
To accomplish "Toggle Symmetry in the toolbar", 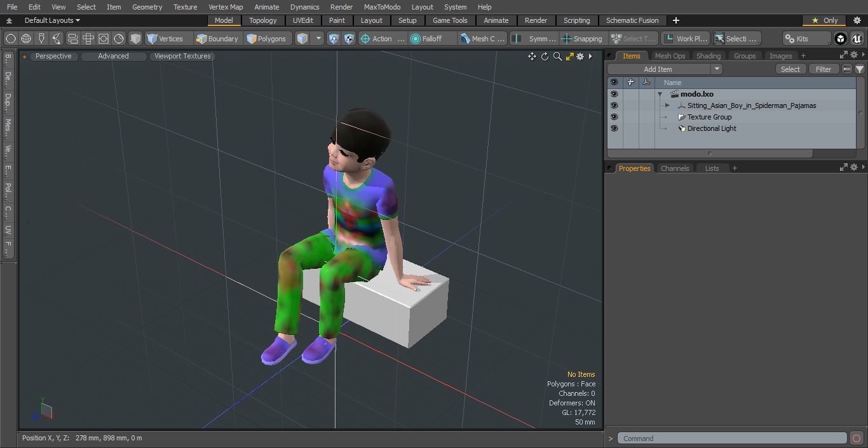I will point(534,39).
